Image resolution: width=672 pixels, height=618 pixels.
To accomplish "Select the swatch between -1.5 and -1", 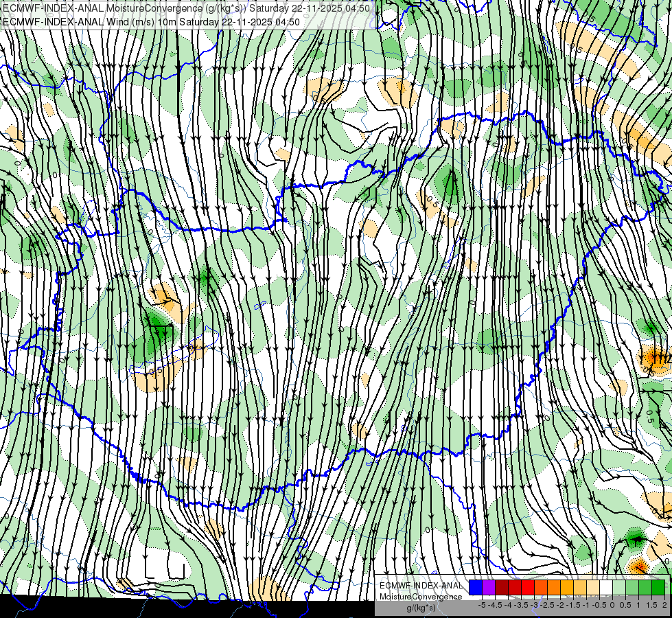I will [x=580, y=587].
